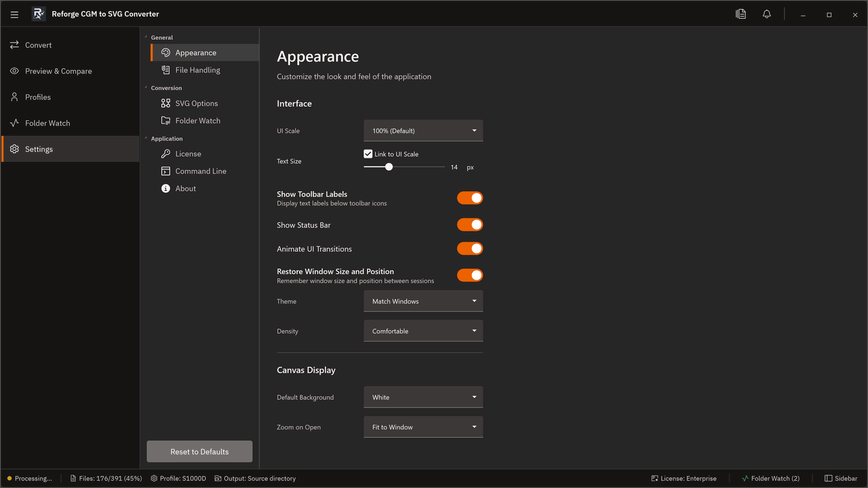Viewport: 868px width, 488px height.
Task: Click the Folder Watch pulse icon in the status bar
Action: pyautogui.click(x=745, y=478)
